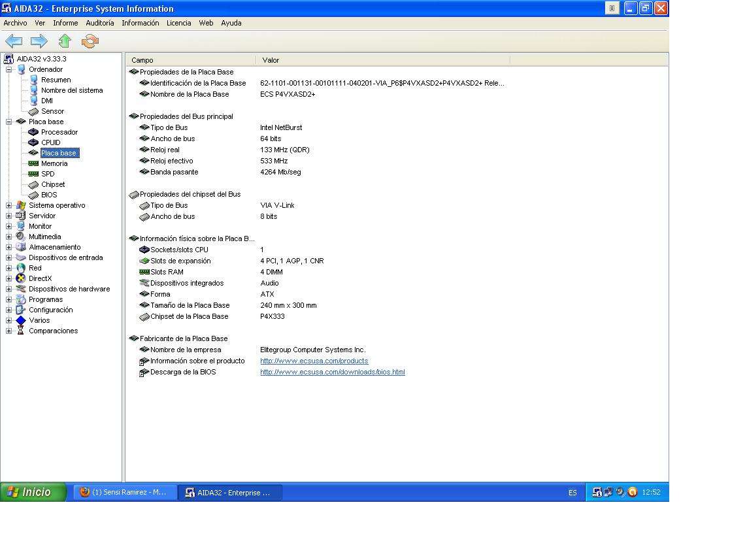Viewport: 747px width, 560px height.
Task: Click the green Up arrow toolbar icon
Action: pos(65,41)
